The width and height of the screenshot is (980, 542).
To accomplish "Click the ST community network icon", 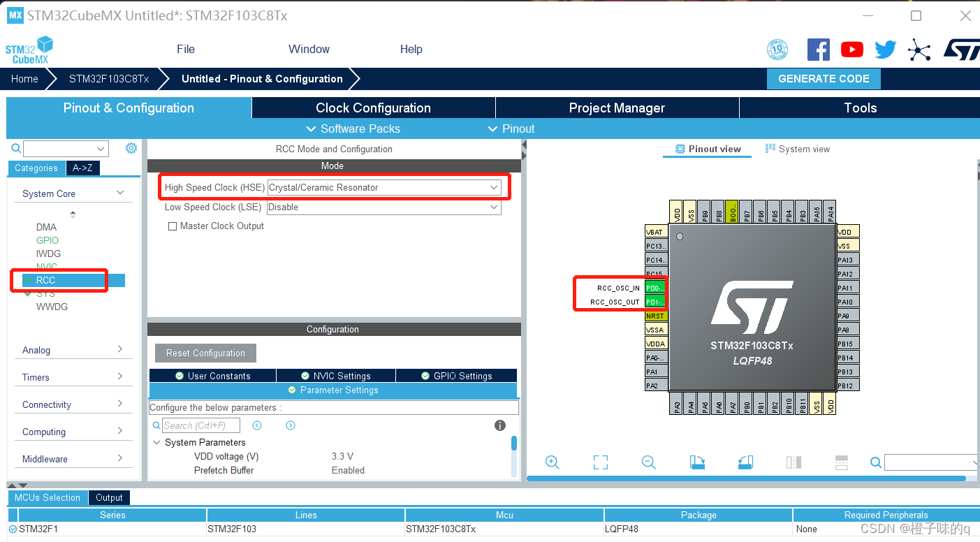I will click(919, 50).
